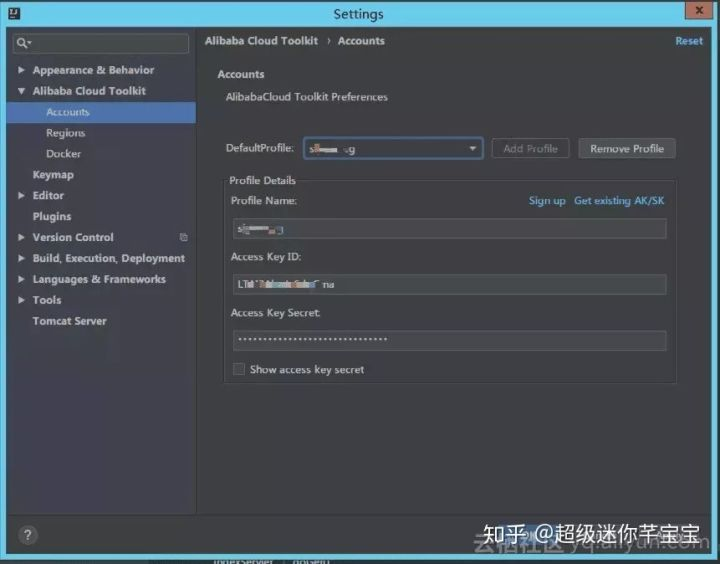
Task: Enable Show access key secret checkbox
Action: (239, 369)
